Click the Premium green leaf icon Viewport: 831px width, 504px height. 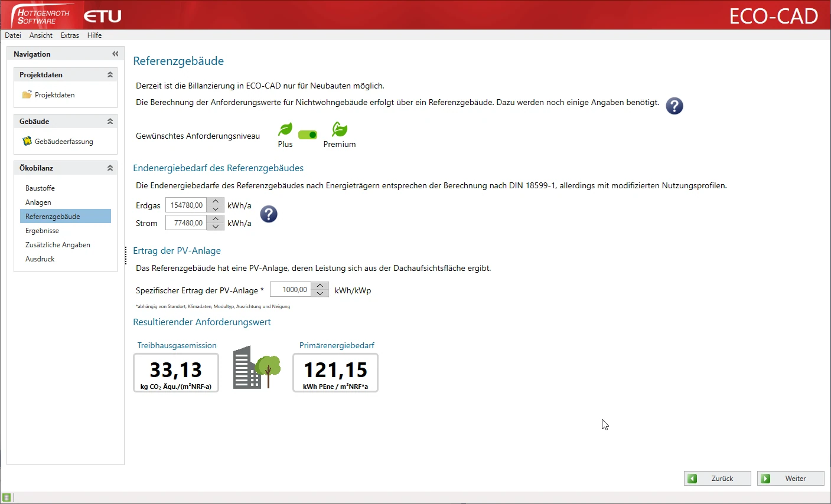point(340,129)
